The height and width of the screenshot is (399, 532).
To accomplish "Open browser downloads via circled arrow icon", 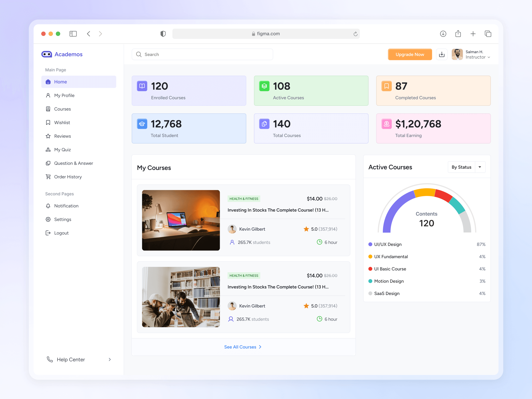I will click(443, 34).
